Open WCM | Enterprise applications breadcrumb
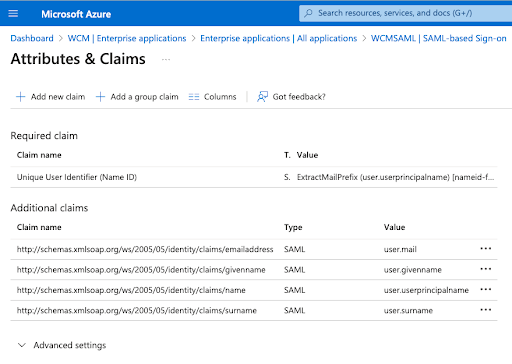 click(127, 38)
